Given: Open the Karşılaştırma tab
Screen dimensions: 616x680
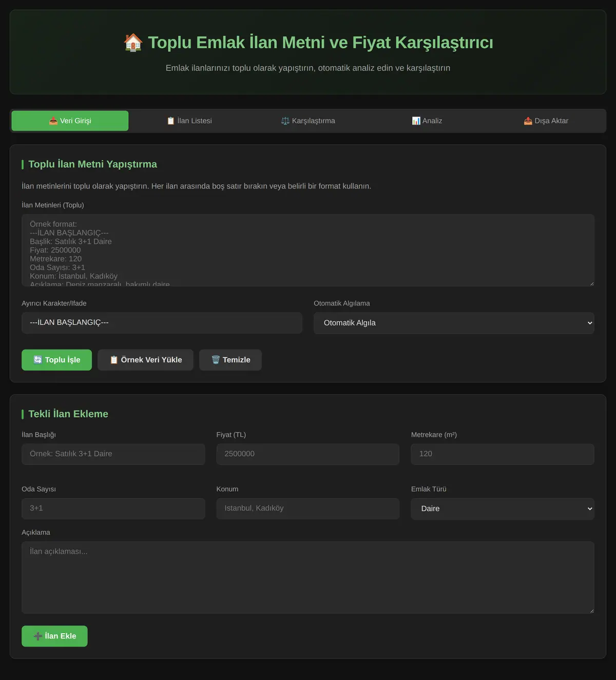Looking at the screenshot, I should coord(308,121).
